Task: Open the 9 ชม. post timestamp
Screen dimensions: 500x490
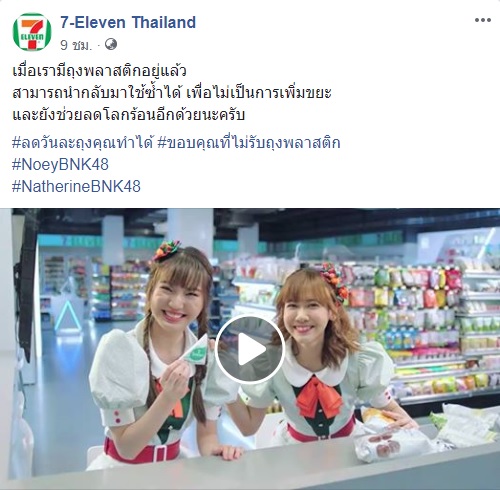Action: coord(76,45)
